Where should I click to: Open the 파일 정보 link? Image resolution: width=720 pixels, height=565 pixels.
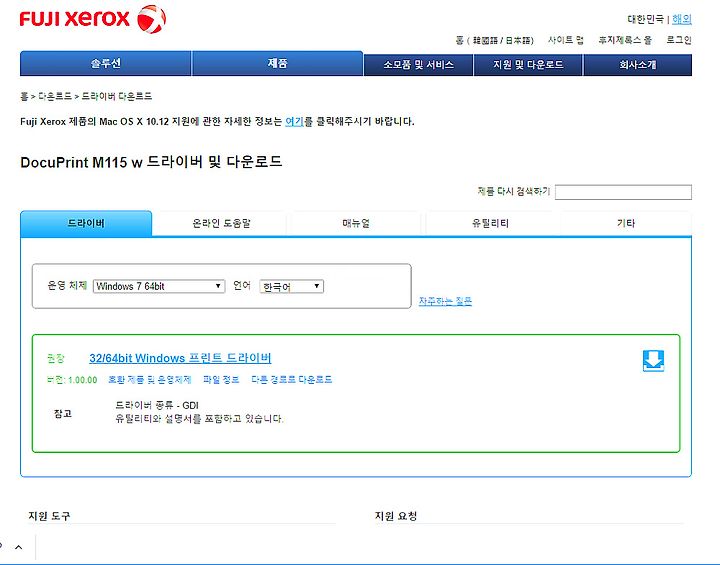click(x=221, y=379)
